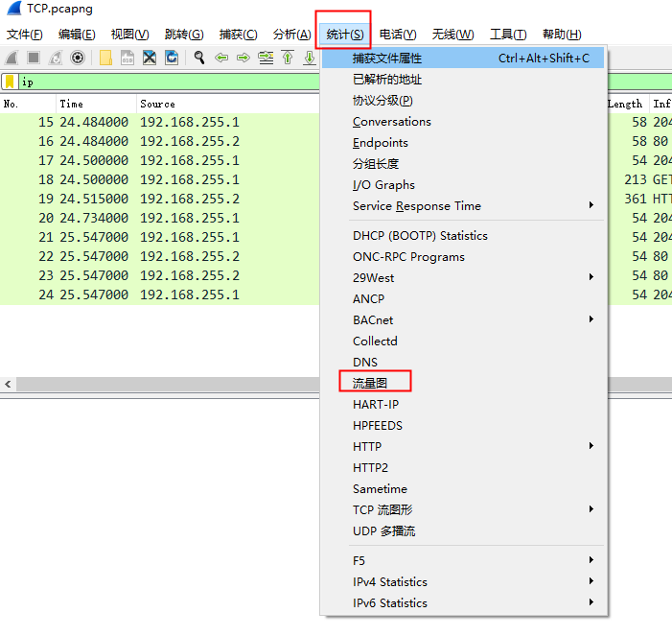Image resolution: width=672 pixels, height=636 pixels.
Task: Expand Service Response Time submenu arrow
Action: pyautogui.click(x=591, y=205)
